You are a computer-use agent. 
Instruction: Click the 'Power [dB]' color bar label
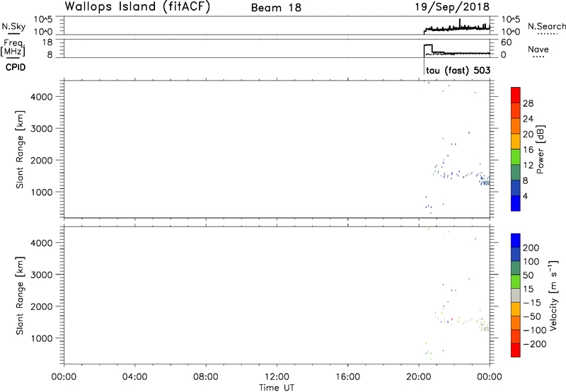[x=540, y=149]
